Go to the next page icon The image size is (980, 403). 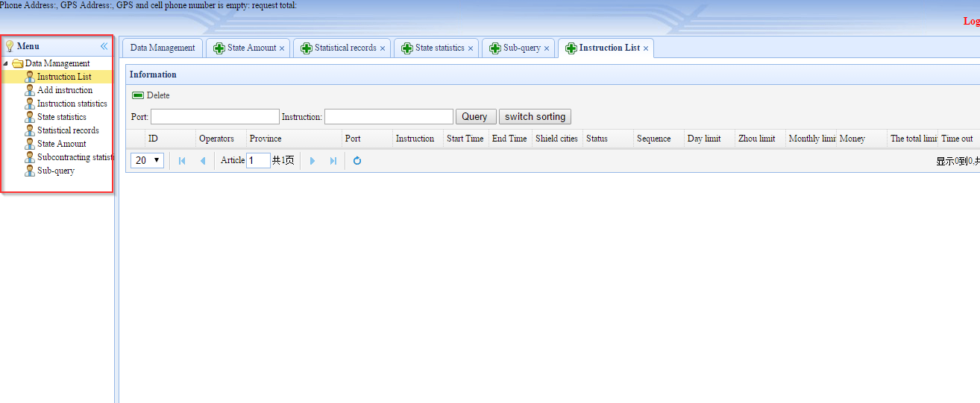tap(312, 161)
